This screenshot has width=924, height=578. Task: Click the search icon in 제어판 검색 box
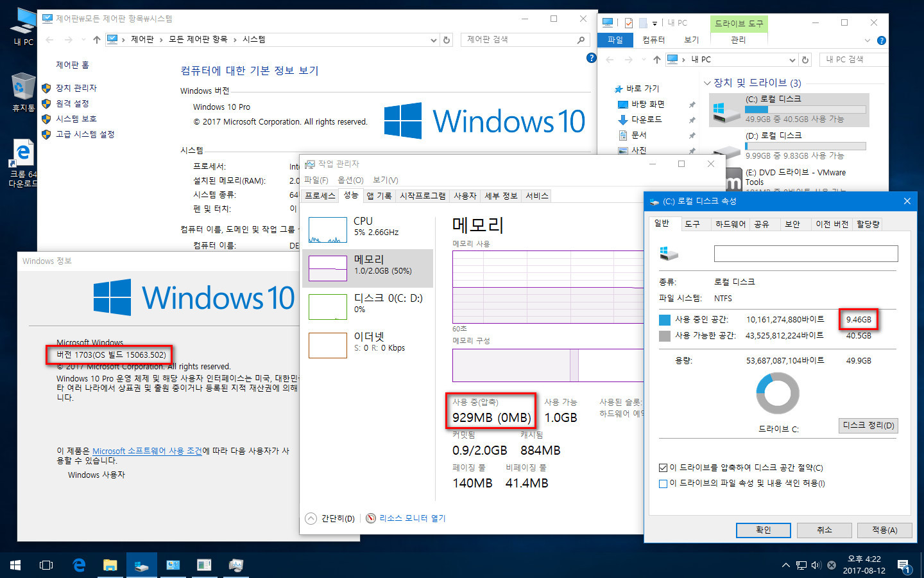pyautogui.click(x=581, y=40)
